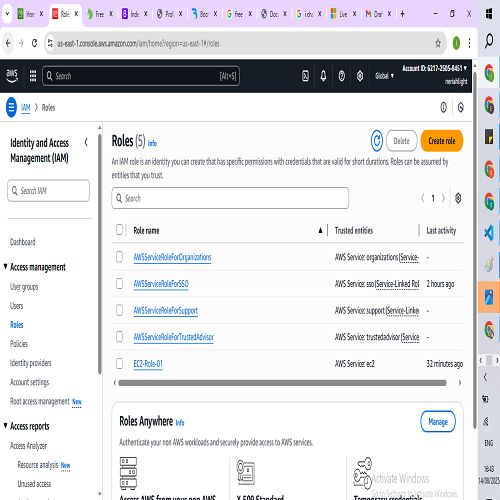Open the Global region dropdown
Viewport: 500px width, 500px height.
(x=385, y=76)
